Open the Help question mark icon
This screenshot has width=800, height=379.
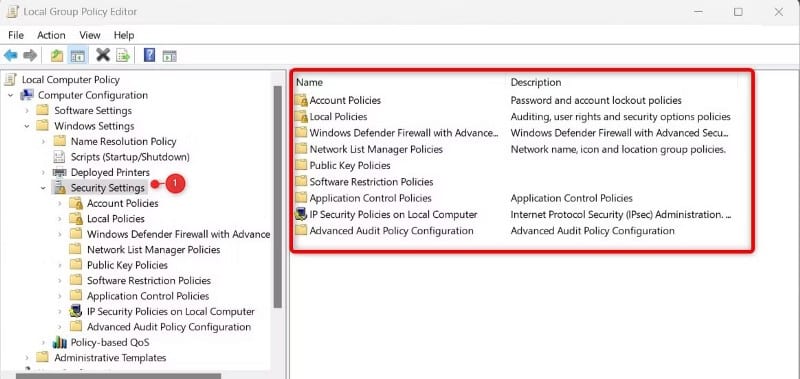[x=149, y=55]
